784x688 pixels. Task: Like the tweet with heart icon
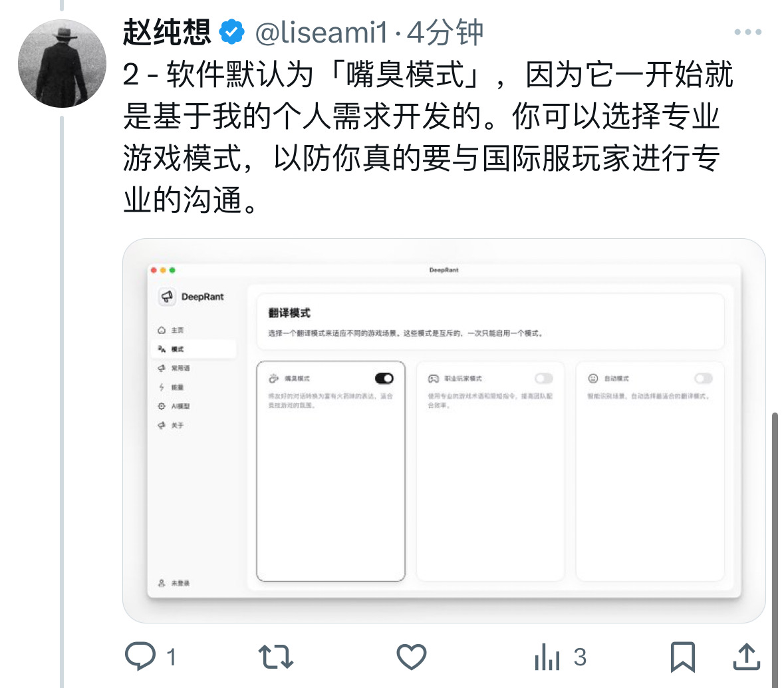point(412,657)
